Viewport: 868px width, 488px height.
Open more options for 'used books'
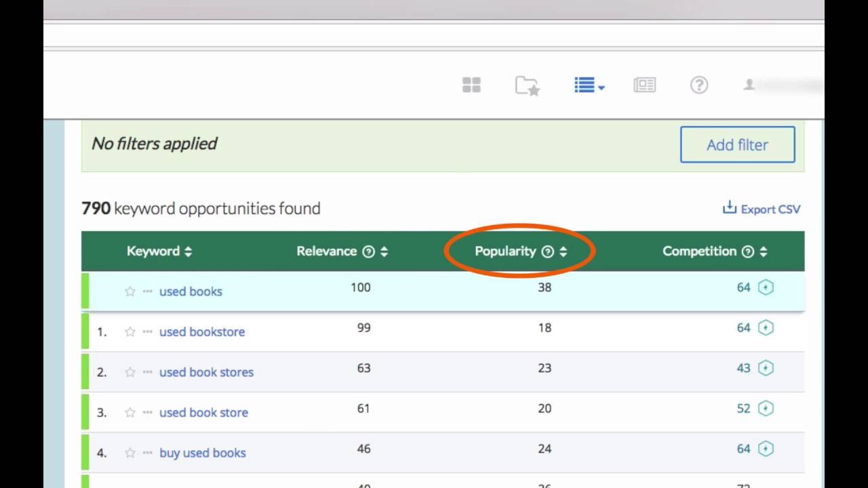[147, 291]
